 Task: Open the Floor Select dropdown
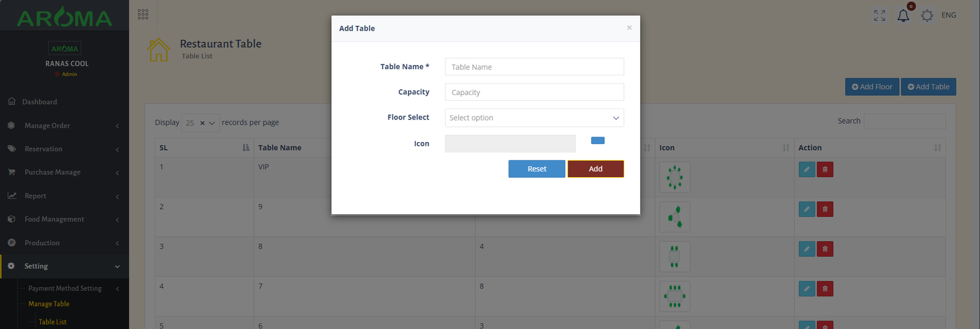click(x=534, y=118)
